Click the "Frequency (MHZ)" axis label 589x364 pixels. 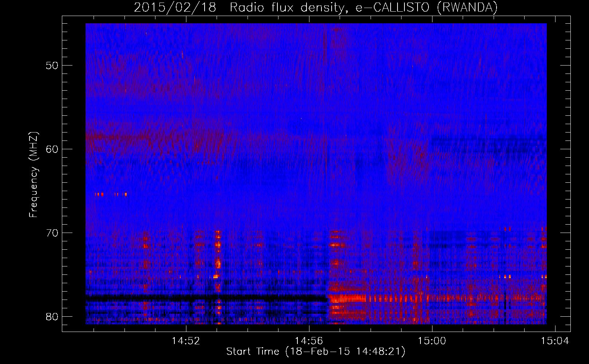[x=33, y=175]
